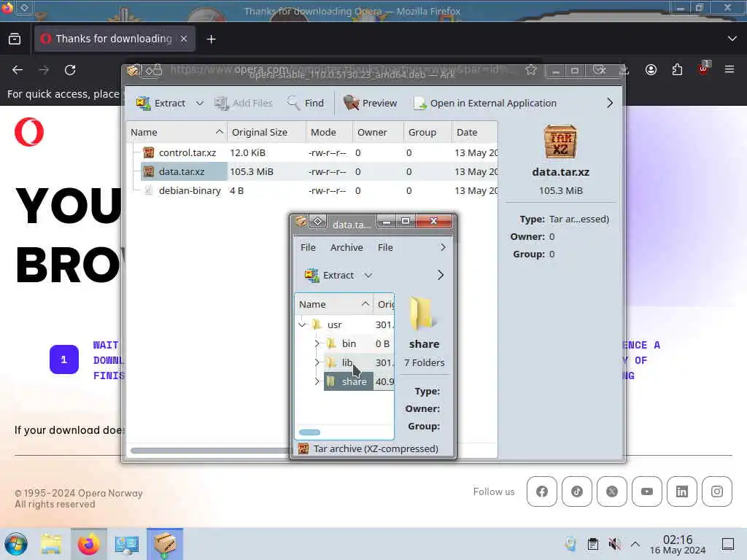Open Opera's Instagram page link

[x=717, y=491]
